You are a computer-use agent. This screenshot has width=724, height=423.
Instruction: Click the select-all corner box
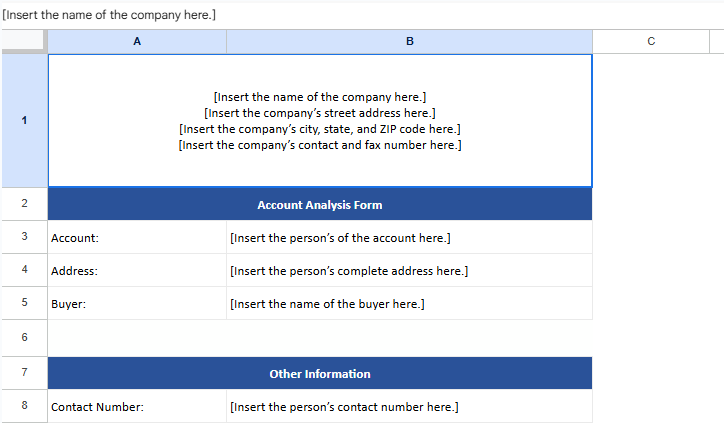tap(23, 41)
